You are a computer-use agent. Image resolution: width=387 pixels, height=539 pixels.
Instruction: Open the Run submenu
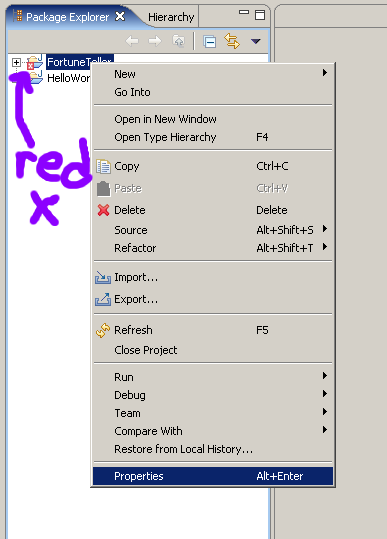[x=213, y=377]
